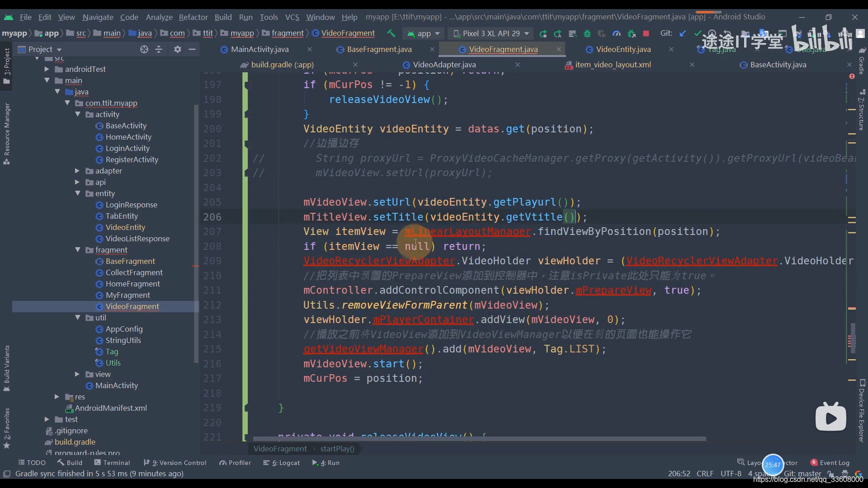Viewport: 868px width, 488px height.
Task: Collapse the main folder
Action: click(x=47, y=80)
